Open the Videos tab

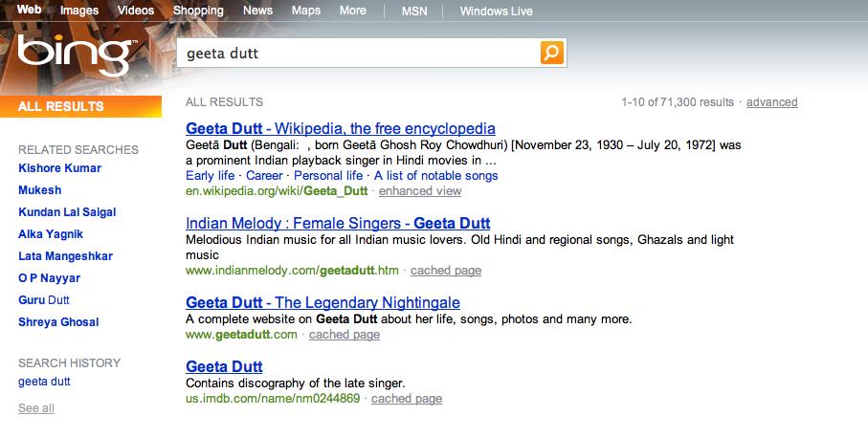click(136, 11)
